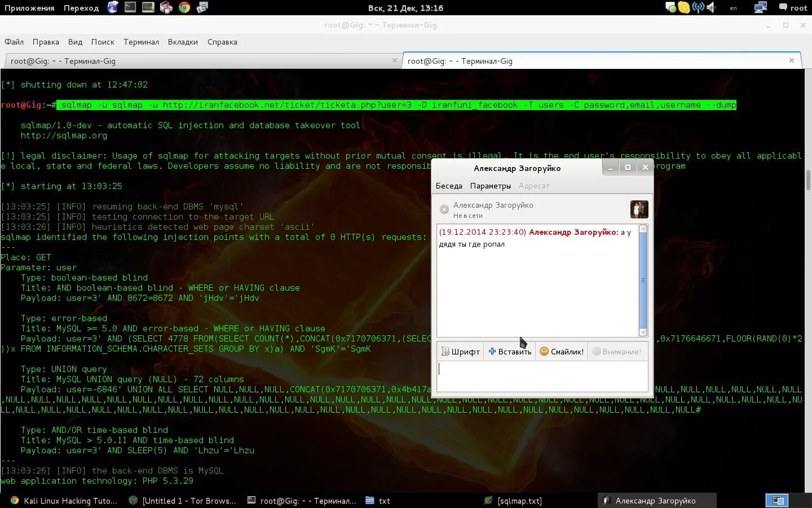Maximize the Александр Загоруйко chat window
The height and width of the screenshot is (508, 812).
point(628,168)
